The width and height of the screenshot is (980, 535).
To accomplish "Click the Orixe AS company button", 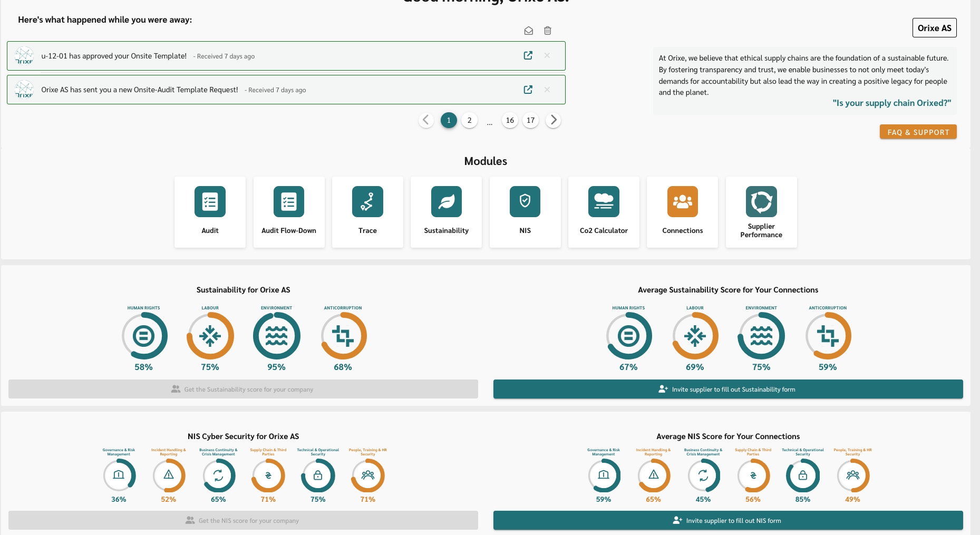I will (x=934, y=28).
